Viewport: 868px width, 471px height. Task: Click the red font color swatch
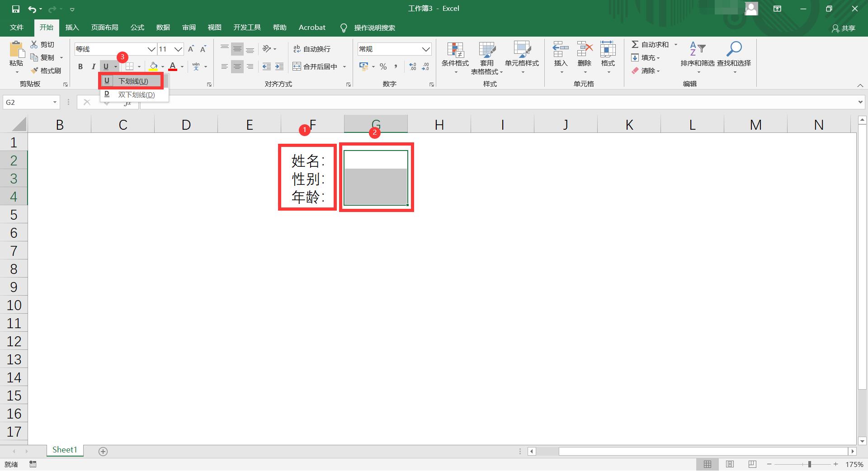point(173,66)
